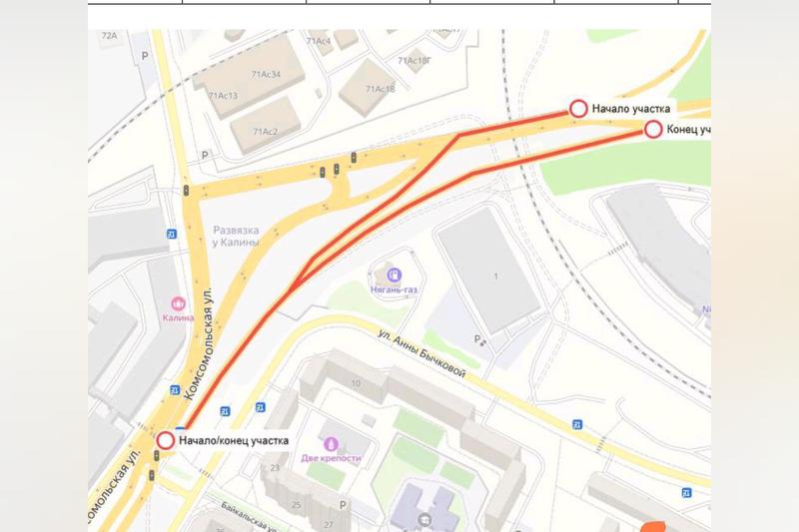799x532 pixels.
Task: Click residential building number 10
Action: [356, 383]
